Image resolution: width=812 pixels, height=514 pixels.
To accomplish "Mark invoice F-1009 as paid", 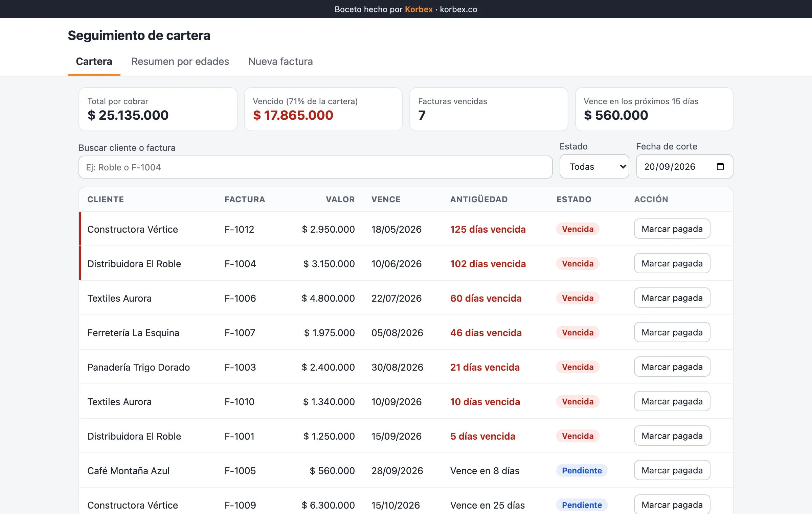I will coord(672,505).
